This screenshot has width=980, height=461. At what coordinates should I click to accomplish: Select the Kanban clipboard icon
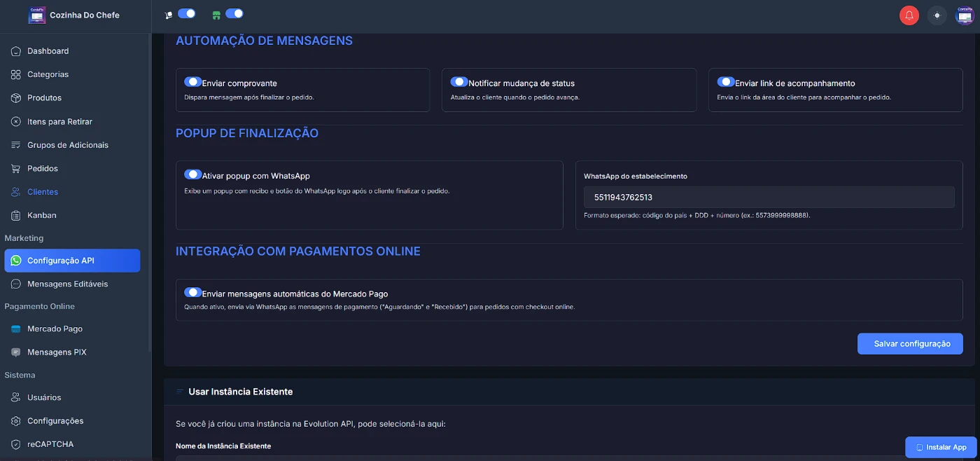click(16, 216)
